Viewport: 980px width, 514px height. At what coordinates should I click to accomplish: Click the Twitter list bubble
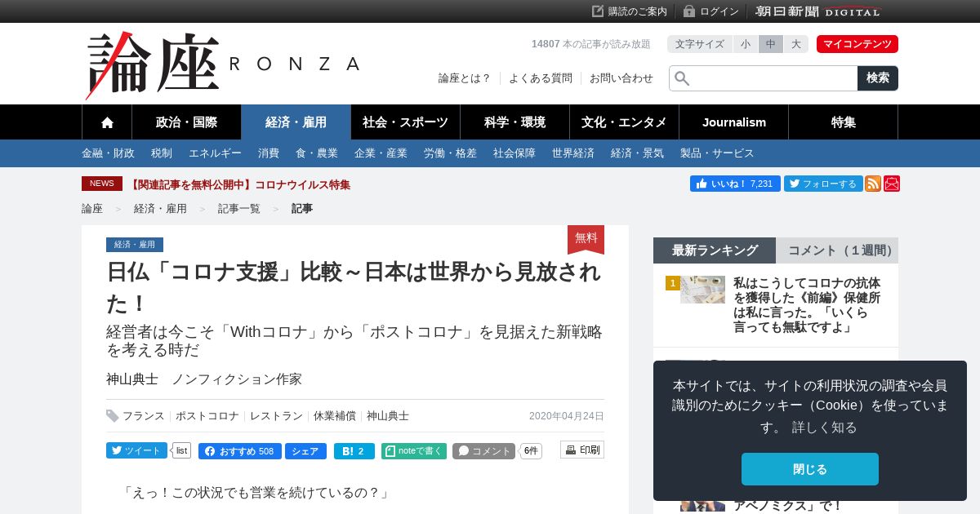click(x=181, y=450)
